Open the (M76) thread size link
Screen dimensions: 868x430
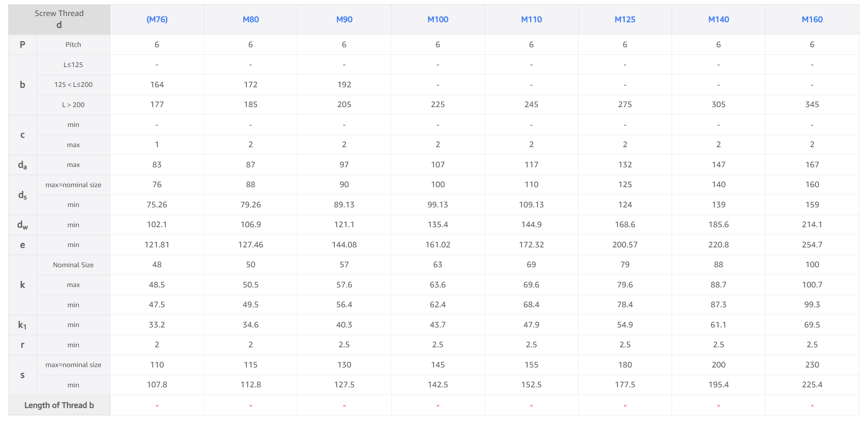click(x=157, y=19)
